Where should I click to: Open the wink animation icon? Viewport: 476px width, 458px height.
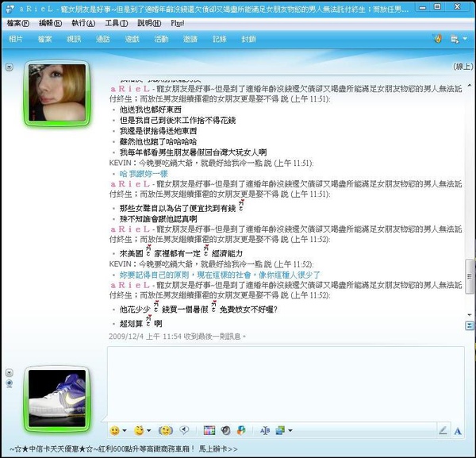click(139, 430)
